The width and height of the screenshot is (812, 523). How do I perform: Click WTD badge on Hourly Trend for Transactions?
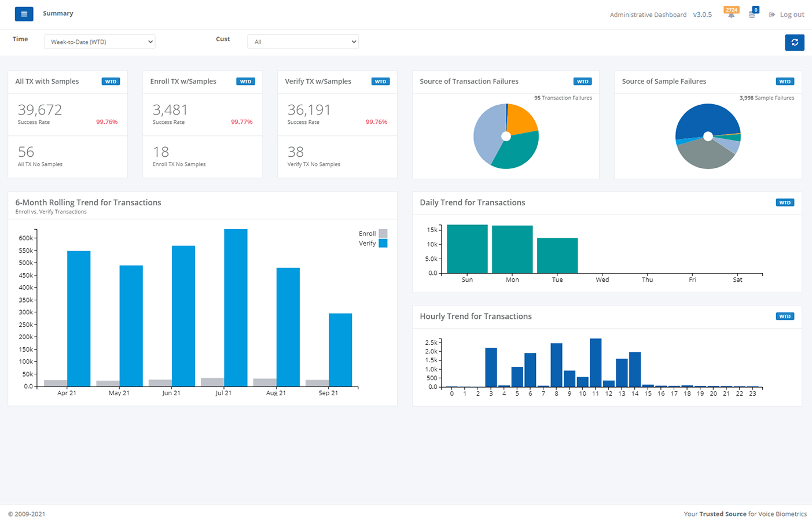click(785, 316)
